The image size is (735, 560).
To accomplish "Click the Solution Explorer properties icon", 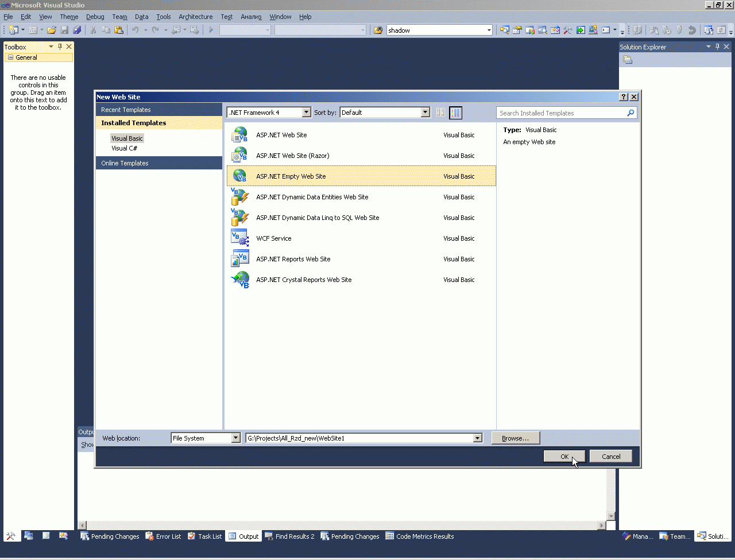I will (628, 60).
